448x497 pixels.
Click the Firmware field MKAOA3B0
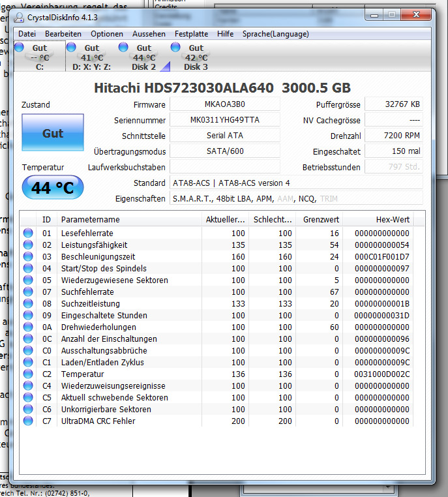pyautogui.click(x=225, y=104)
